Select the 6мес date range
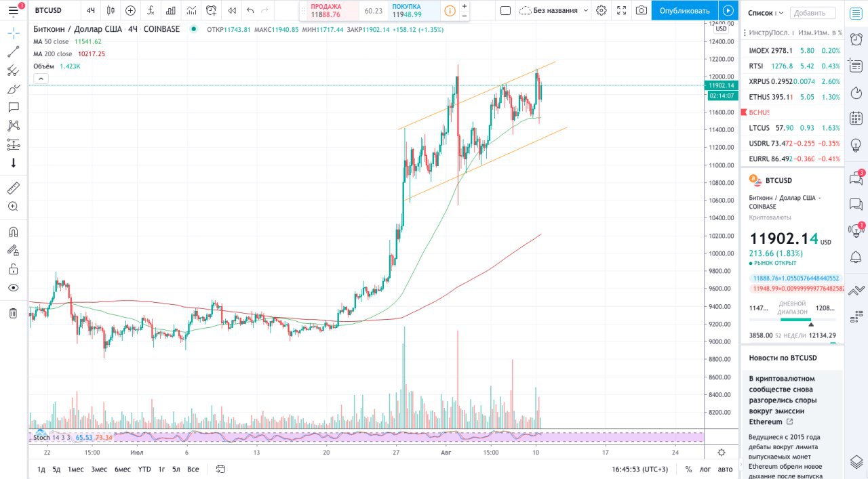The height and width of the screenshot is (479, 868). [x=123, y=469]
